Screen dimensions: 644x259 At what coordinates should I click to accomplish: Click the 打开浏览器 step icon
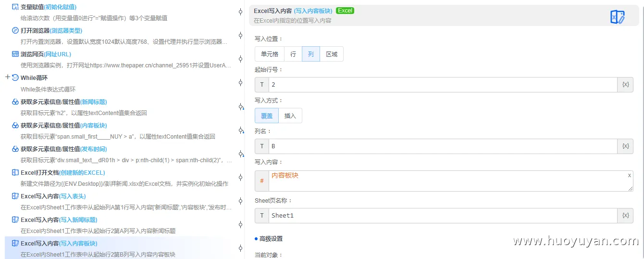point(15,30)
